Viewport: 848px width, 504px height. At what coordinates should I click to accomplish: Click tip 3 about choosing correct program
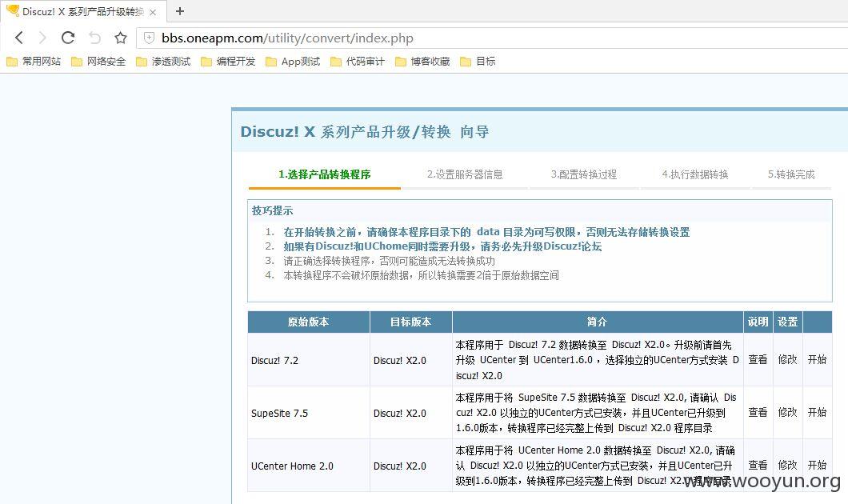[390, 261]
